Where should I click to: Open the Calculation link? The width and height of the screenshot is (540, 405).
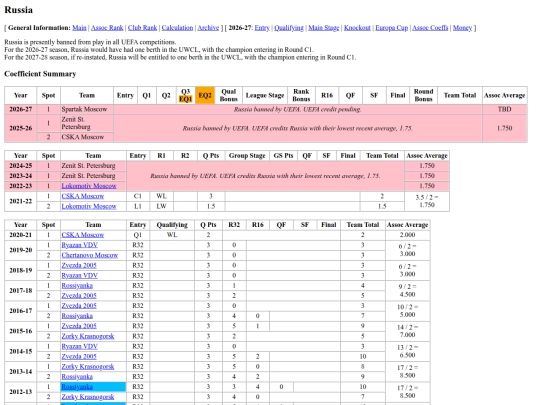coord(177,28)
